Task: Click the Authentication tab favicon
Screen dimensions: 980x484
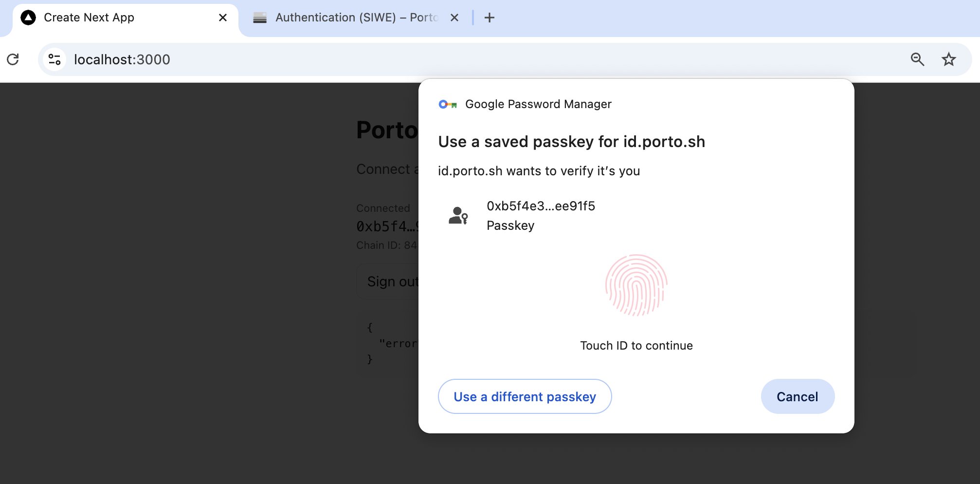Action: click(260, 18)
